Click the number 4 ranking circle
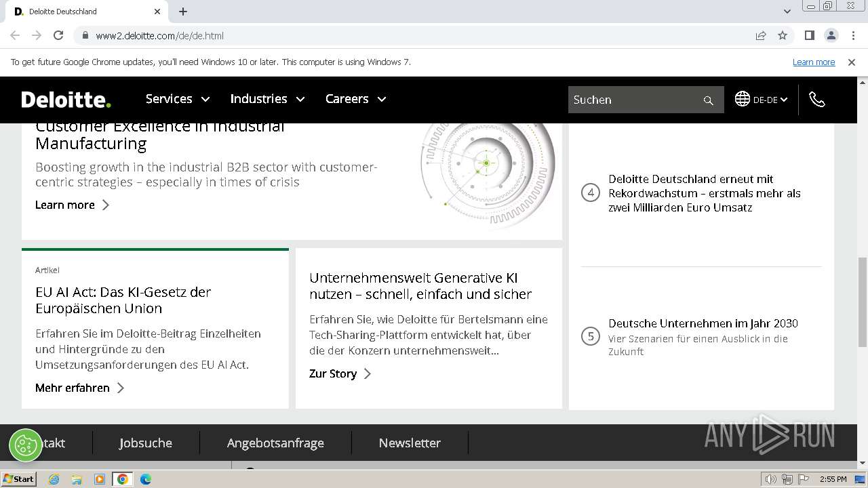The image size is (868, 488). point(591,192)
